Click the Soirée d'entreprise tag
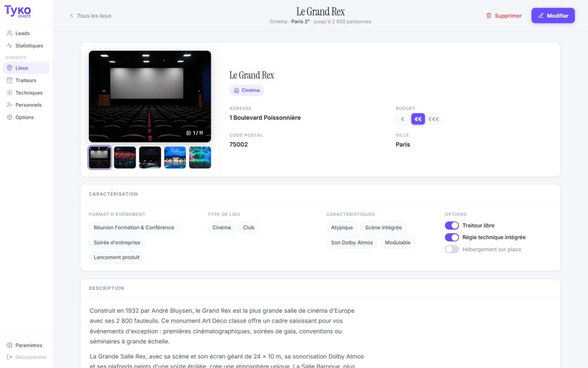 [117, 243]
